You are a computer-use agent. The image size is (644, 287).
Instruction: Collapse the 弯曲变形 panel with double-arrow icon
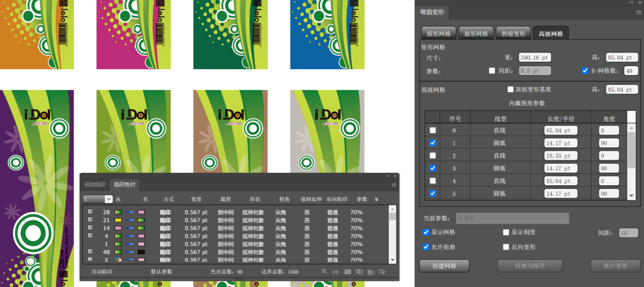pyautogui.click(x=631, y=2)
